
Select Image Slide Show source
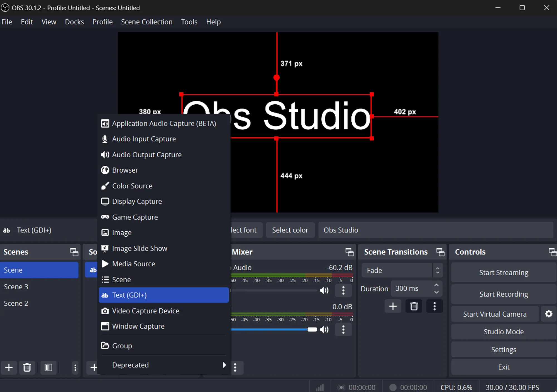click(164, 248)
